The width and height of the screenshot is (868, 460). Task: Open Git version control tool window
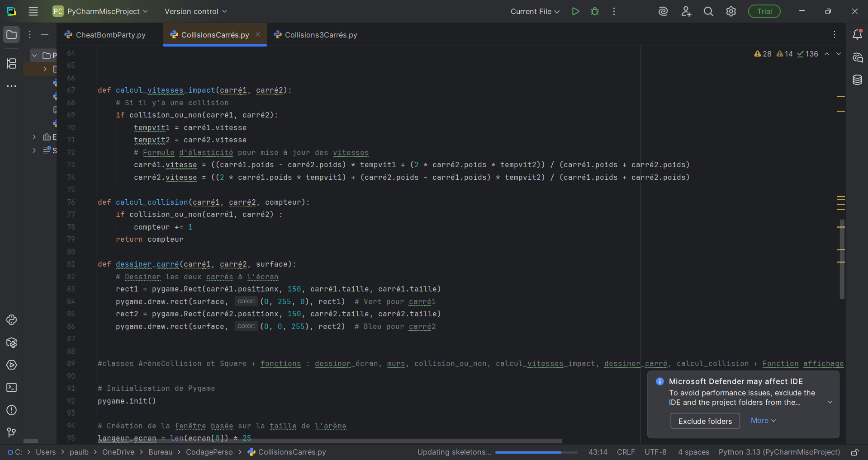[x=11, y=433]
